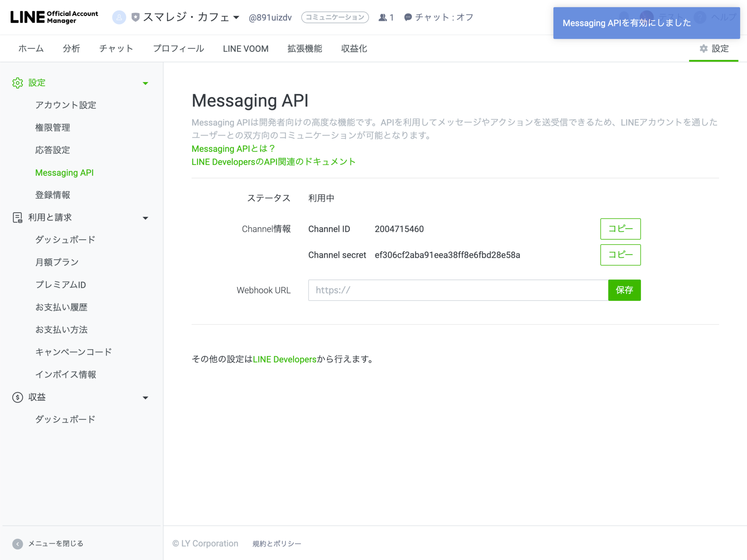
Task: Open the 収益化 tab
Action: coord(354,49)
